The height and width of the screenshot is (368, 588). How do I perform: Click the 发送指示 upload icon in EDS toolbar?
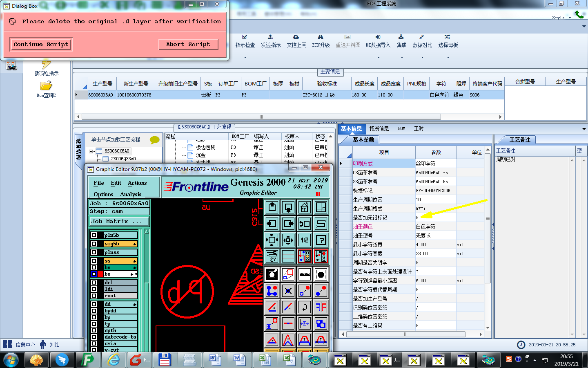pos(270,37)
